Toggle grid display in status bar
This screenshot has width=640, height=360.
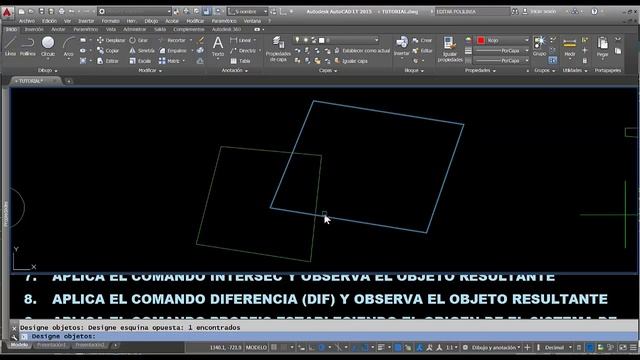tap(274, 348)
